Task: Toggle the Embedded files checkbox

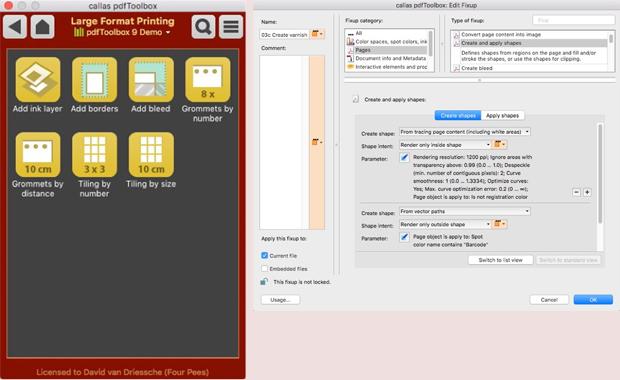Action: [x=265, y=268]
